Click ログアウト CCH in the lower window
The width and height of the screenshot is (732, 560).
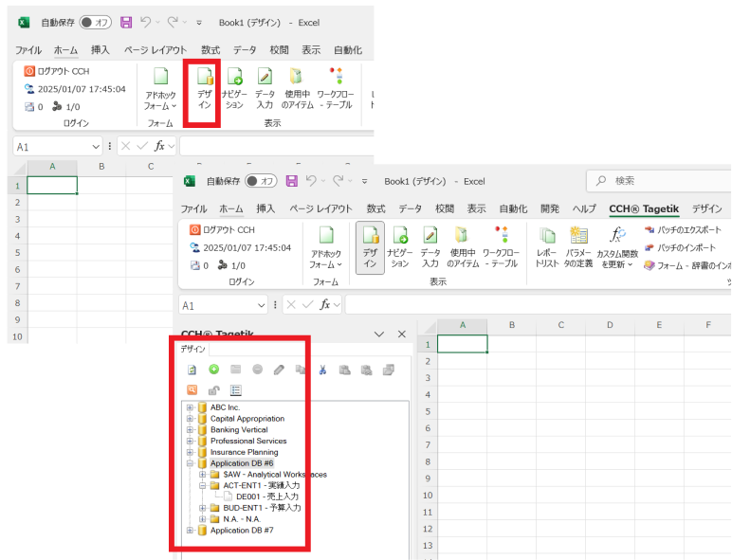(224, 230)
